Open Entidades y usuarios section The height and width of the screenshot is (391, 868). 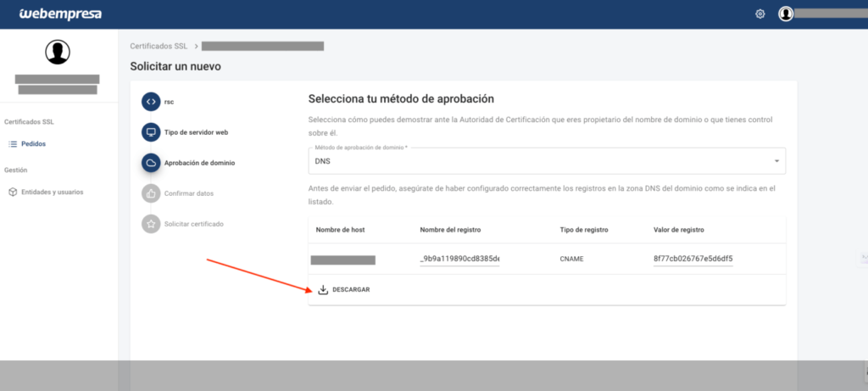coord(52,193)
